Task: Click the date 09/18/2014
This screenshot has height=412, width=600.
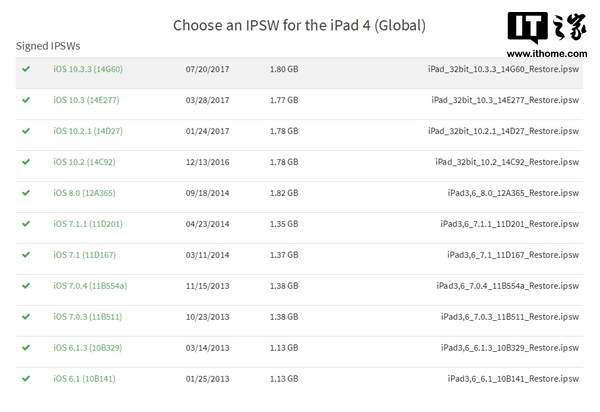Action: 207,194
